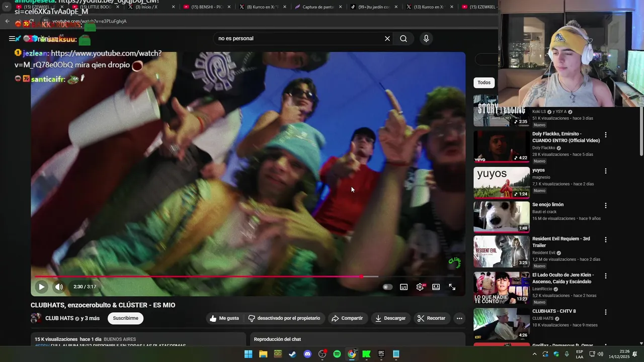Open the Windows Start menu
Screen dimensions: 644x362
tap(248, 354)
